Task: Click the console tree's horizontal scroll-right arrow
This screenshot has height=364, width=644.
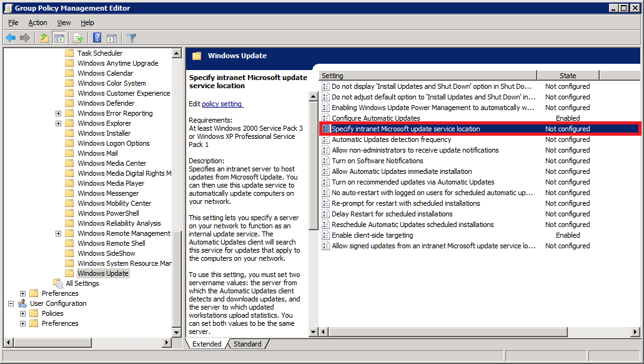Action: [x=167, y=342]
